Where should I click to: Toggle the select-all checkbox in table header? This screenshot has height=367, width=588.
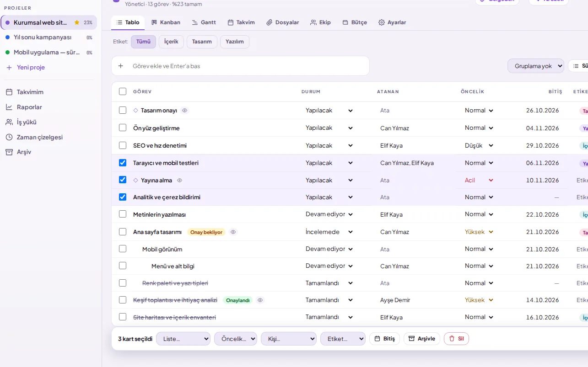point(123,91)
